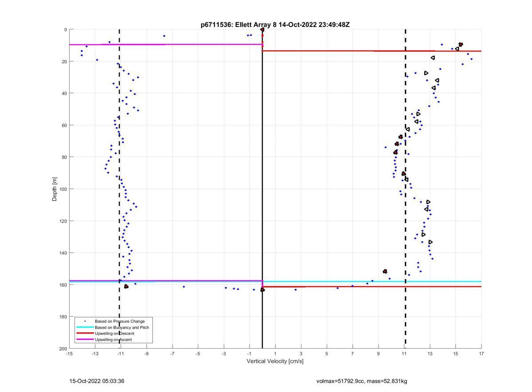
Task: Click legend entry 'Upwelling on Descent'
Action: click(114, 334)
